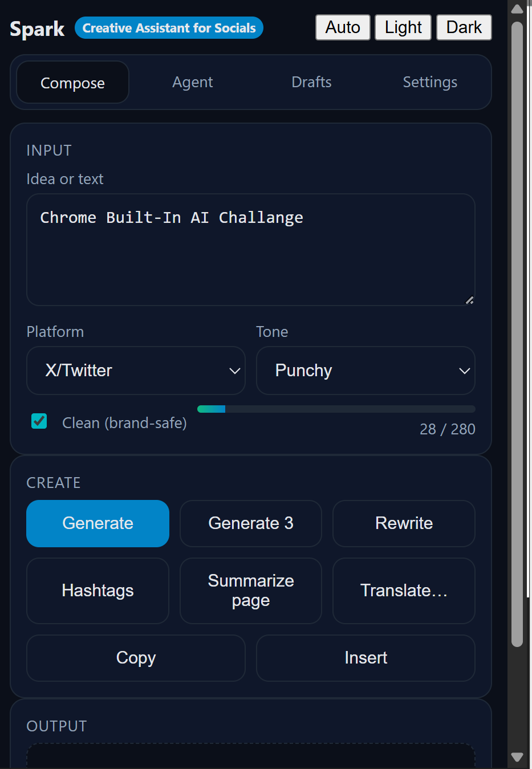The width and height of the screenshot is (532, 769).
Task: Switch to Light theme
Action: (403, 27)
